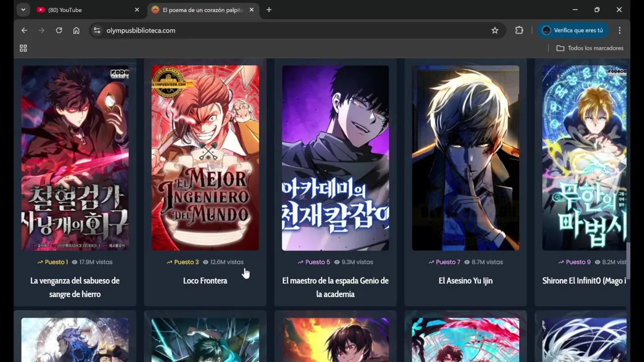Click the Loco Frontera title
The width and height of the screenshot is (644, 362).
[x=205, y=281]
